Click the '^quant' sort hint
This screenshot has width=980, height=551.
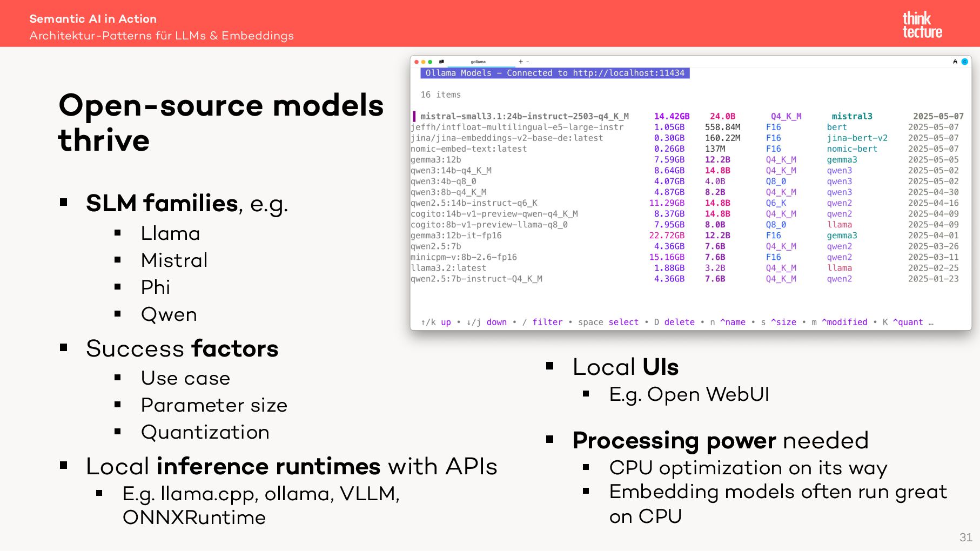pos(908,322)
